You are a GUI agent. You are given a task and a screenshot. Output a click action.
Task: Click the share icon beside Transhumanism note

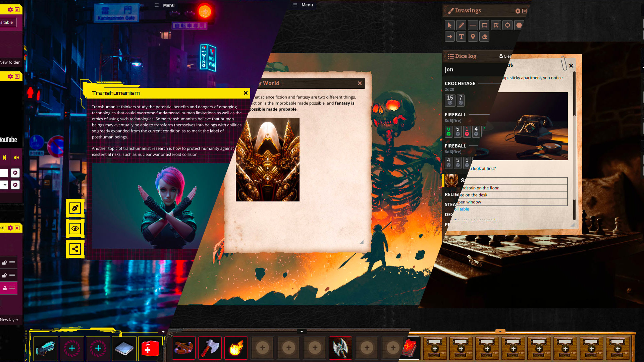point(75,249)
